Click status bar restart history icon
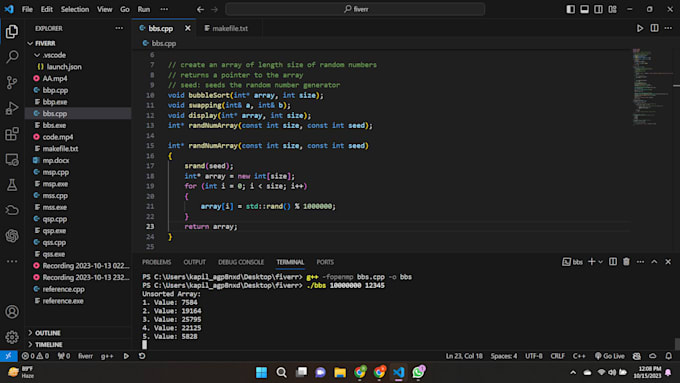The width and height of the screenshot is (680, 383). [142, 356]
